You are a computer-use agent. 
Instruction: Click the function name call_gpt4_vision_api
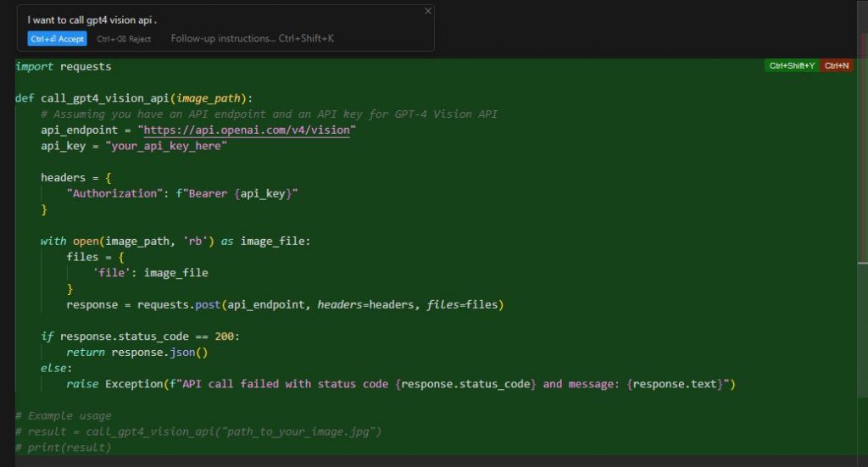tap(104, 98)
